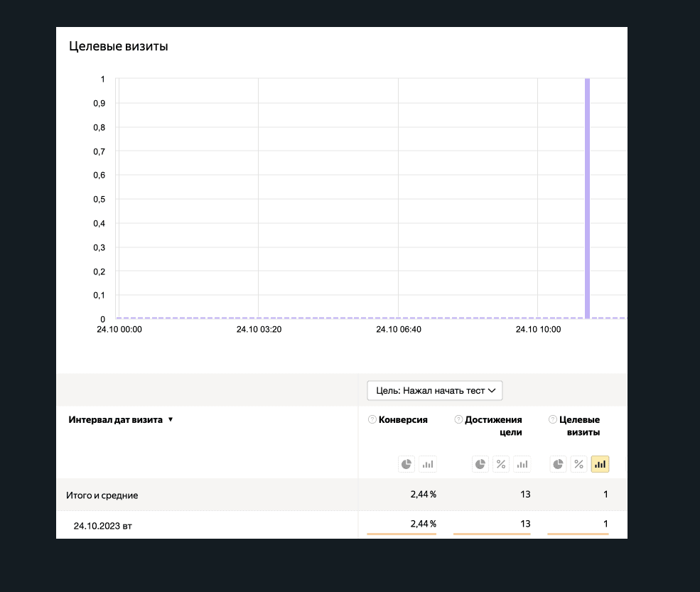
Task: Open the 'Цель: Нажал начать тест' dropdown
Action: (435, 390)
